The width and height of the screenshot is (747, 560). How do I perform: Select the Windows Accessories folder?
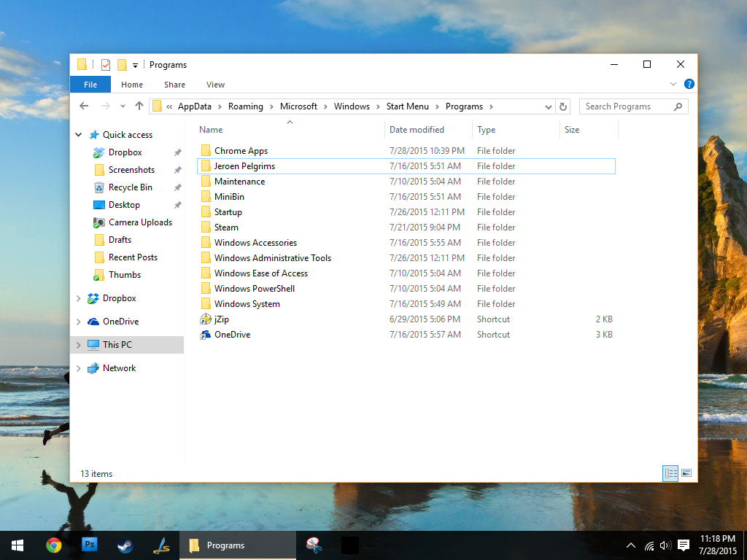tap(406, 242)
